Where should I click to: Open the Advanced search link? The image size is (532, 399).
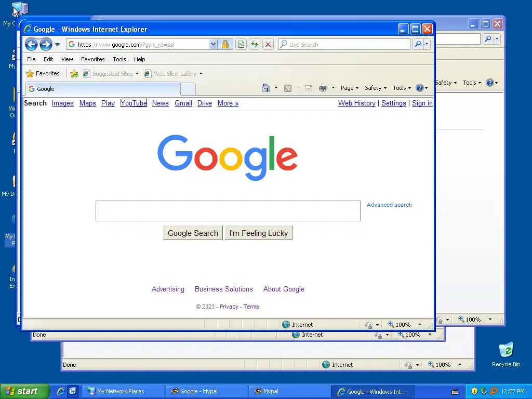[389, 205]
